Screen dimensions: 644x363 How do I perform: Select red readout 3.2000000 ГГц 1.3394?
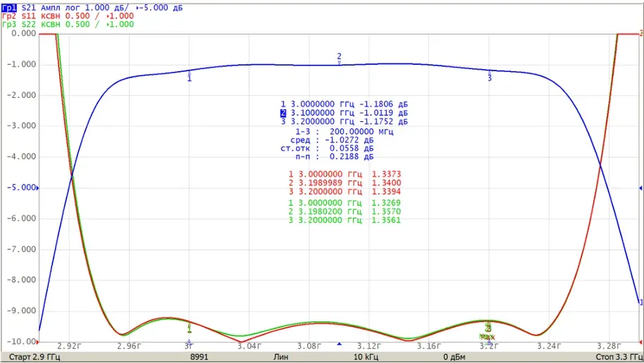click(345, 191)
